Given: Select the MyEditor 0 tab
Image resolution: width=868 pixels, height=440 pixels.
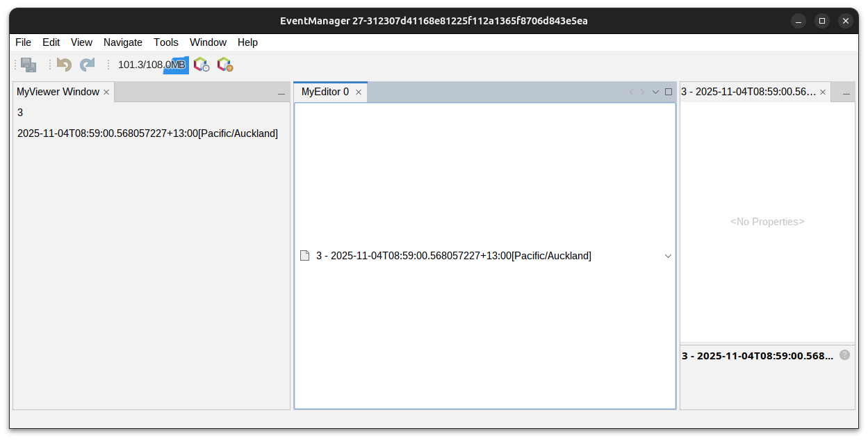Looking at the screenshot, I should point(325,92).
